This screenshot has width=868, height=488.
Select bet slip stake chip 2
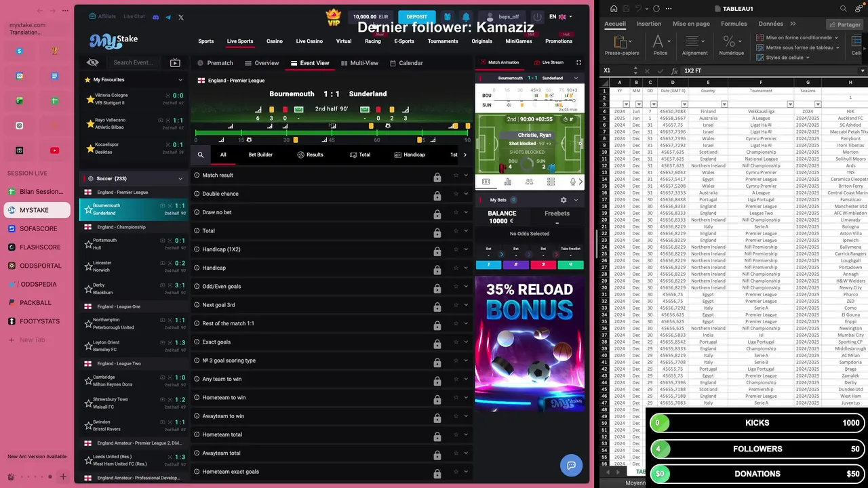(516, 264)
